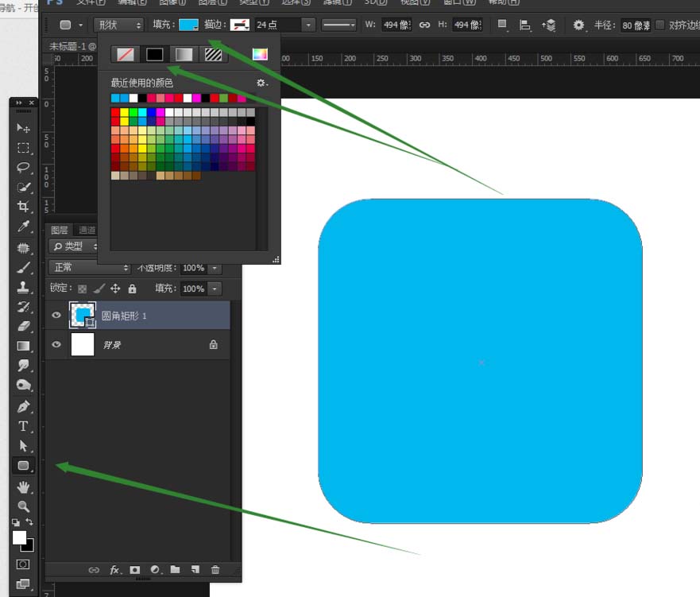The image size is (700, 597).
Task: Click the 填充 cyan fill color swatch
Action: coord(188,25)
